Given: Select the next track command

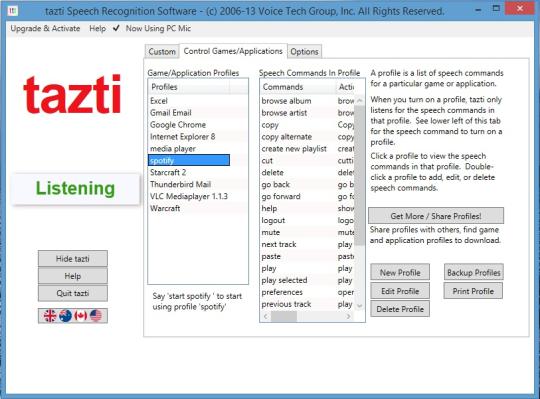Looking at the screenshot, I should [x=307, y=244].
